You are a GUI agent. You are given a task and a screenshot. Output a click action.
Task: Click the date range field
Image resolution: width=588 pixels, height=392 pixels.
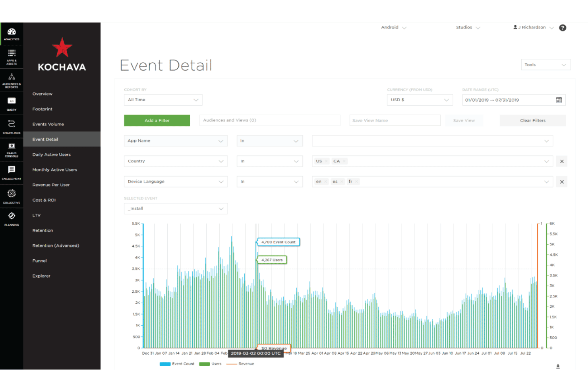pyautogui.click(x=514, y=100)
